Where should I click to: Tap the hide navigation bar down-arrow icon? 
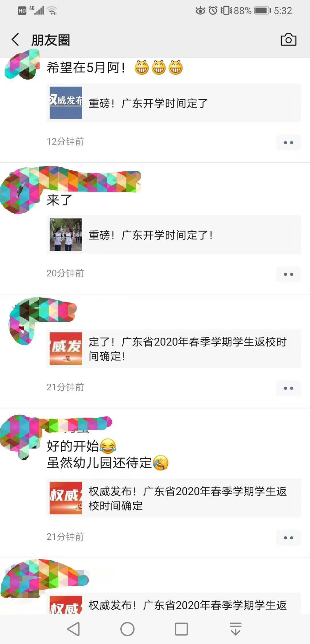[236, 629]
